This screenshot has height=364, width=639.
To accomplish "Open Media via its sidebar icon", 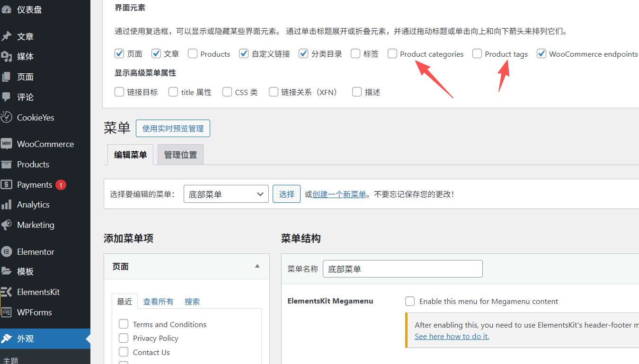I will click(x=7, y=57).
